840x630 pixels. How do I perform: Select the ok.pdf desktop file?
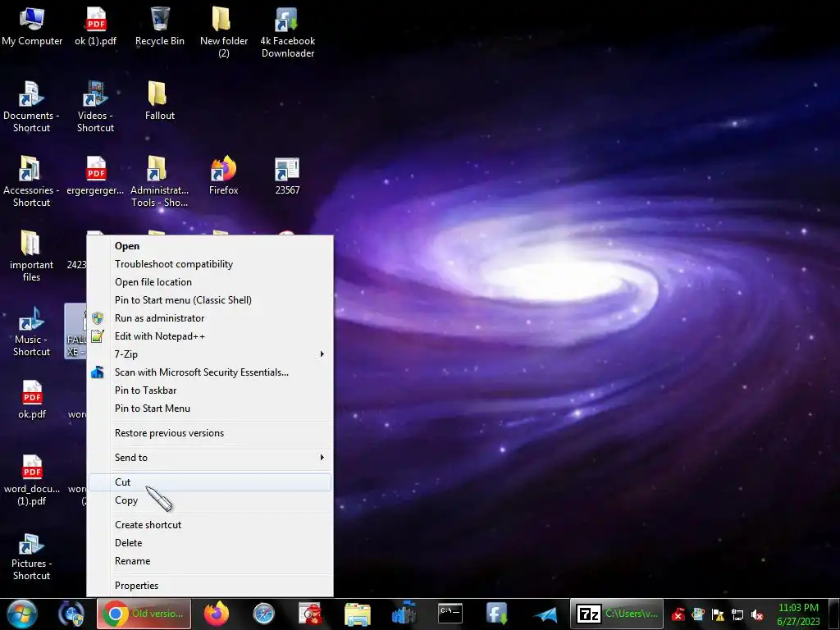pyautogui.click(x=32, y=399)
